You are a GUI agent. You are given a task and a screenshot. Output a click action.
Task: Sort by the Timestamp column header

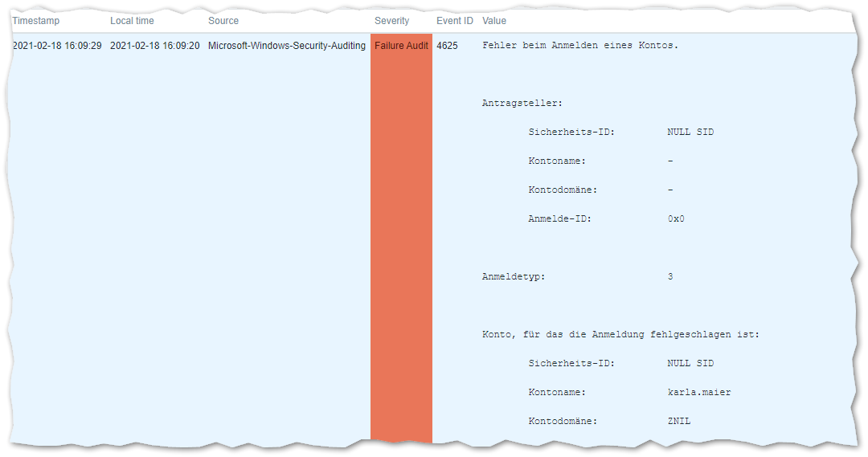coord(36,20)
